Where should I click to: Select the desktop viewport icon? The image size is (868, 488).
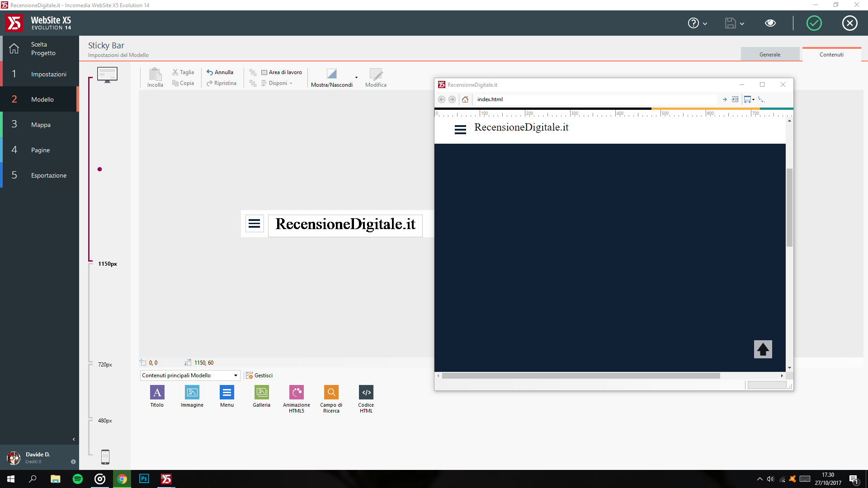pos(107,75)
